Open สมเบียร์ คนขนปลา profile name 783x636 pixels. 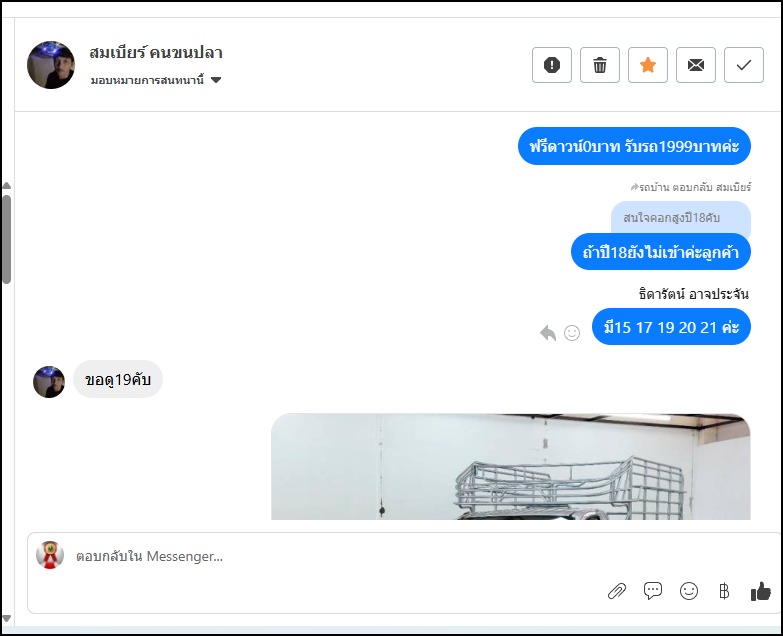(x=156, y=53)
